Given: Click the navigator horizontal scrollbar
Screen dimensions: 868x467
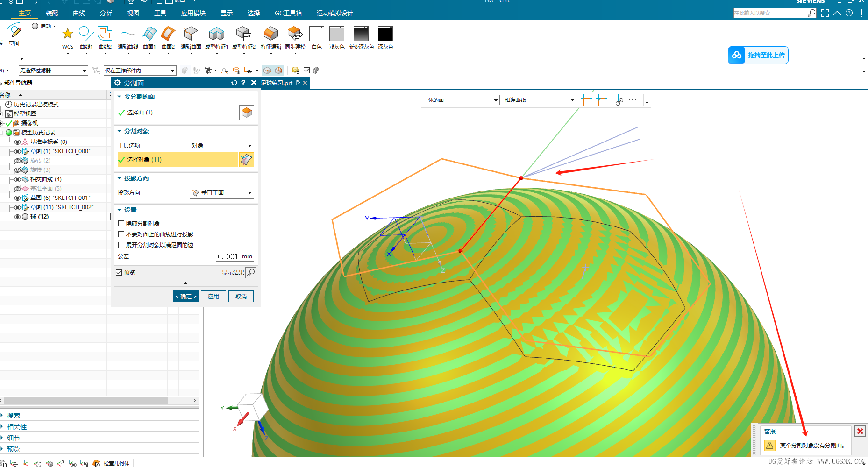Looking at the screenshot, I should click(86, 401).
